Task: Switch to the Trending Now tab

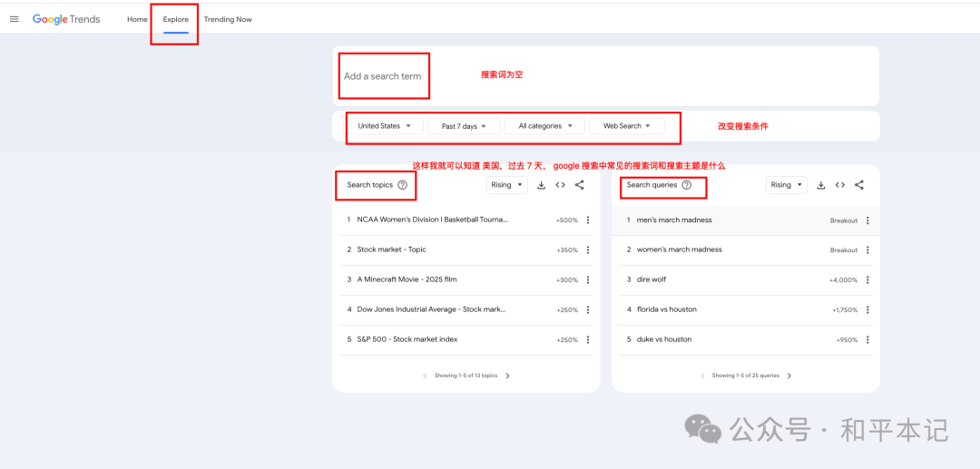Action: (x=228, y=19)
